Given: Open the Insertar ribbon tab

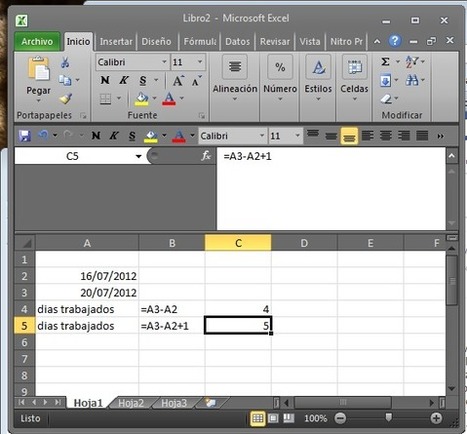Looking at the screenshot, I should coord(116,42).
